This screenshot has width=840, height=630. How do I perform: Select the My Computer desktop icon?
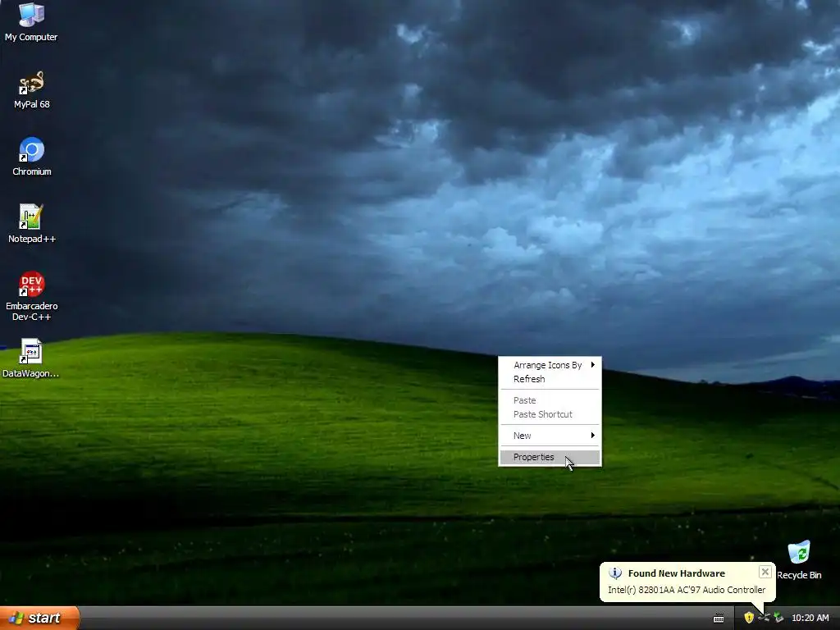click(31, 21)
